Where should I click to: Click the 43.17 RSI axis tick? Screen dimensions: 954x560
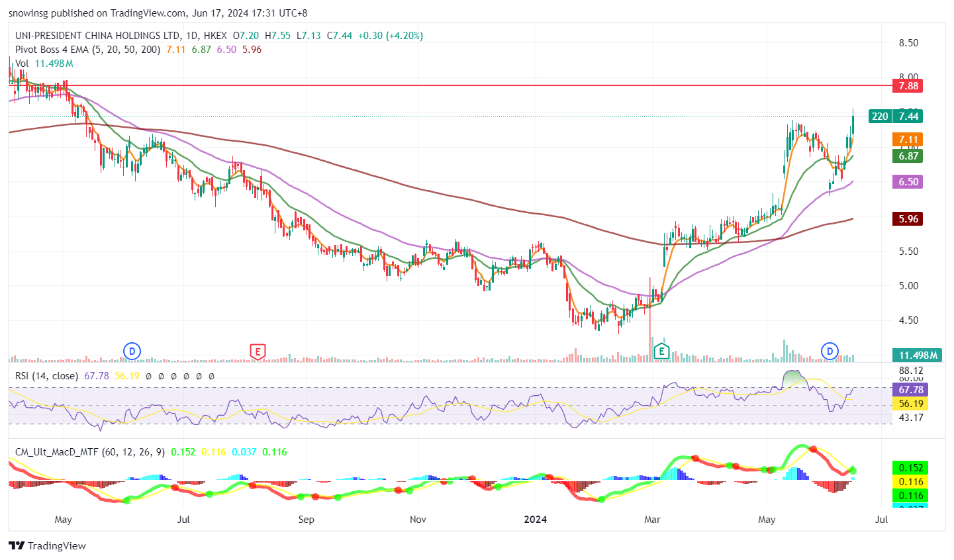pos(911,417)
